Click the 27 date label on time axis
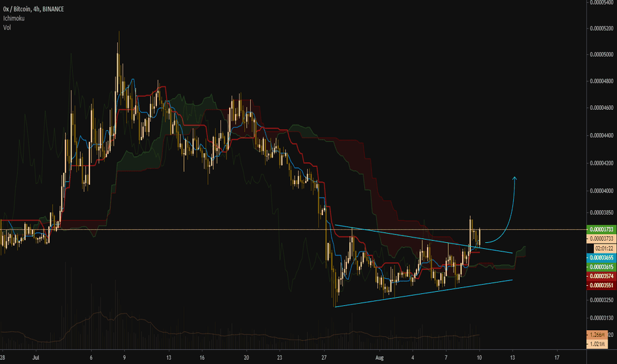 (x=324, y=357)
